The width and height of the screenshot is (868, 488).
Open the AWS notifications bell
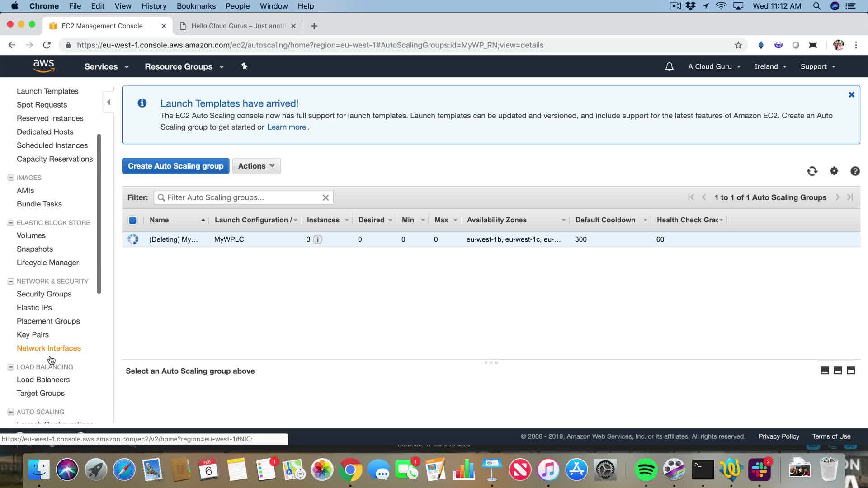[x=669, y=66]
